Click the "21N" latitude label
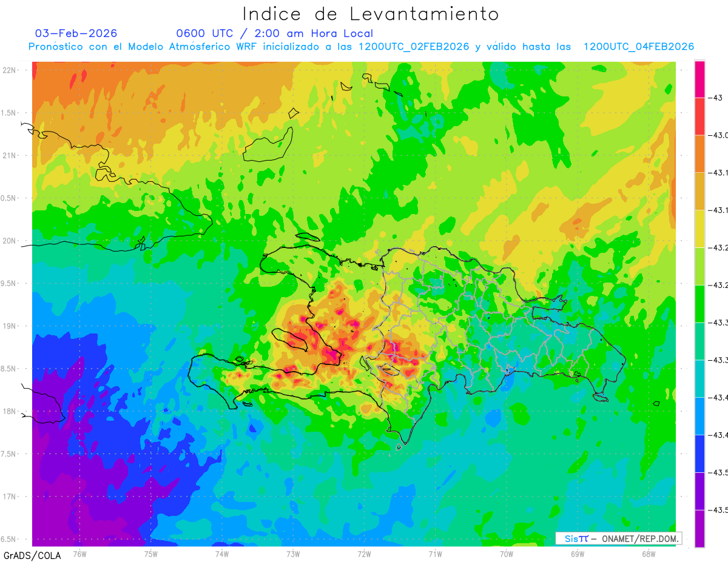Image resolution: width=728 pixels, height=562 pixels. tap(9, 156)
